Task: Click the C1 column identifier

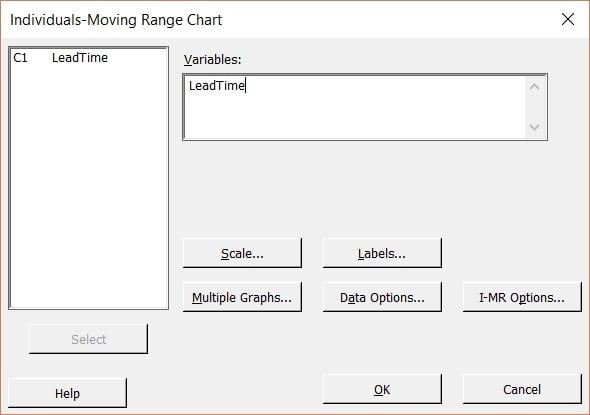Action: click(20, 58)
